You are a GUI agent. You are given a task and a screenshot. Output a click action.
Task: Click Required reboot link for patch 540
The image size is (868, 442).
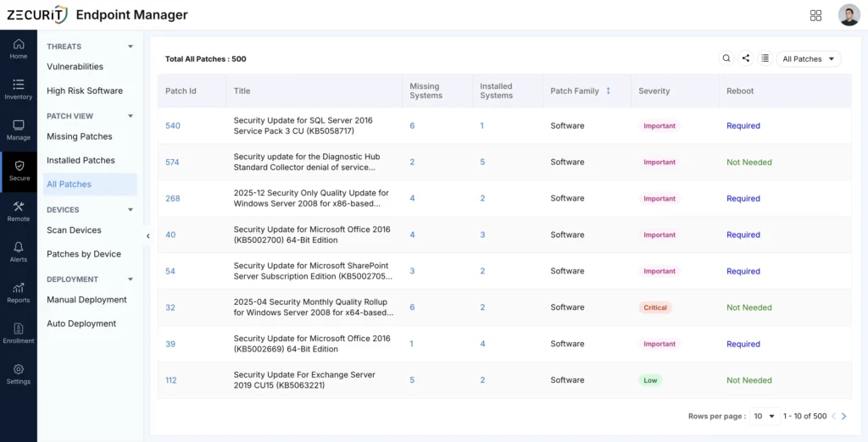point(743,125)
